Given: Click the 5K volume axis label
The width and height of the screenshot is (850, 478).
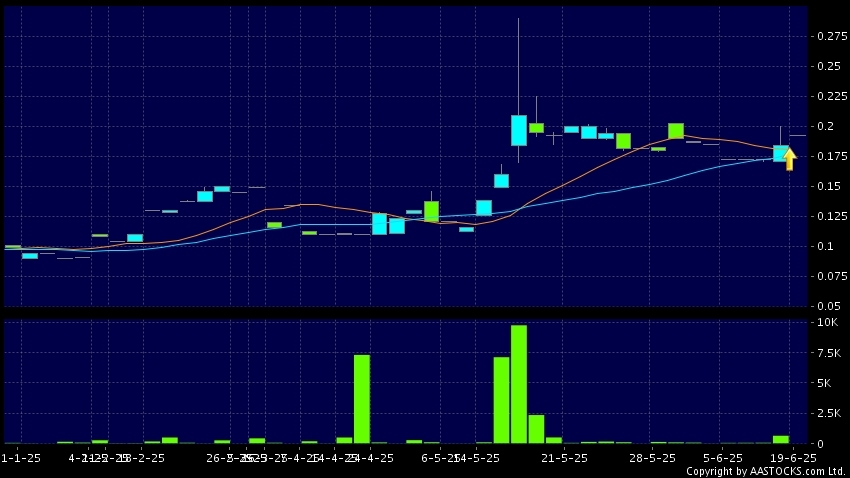Looking at the screenshot, I should [x=824, y=383].
